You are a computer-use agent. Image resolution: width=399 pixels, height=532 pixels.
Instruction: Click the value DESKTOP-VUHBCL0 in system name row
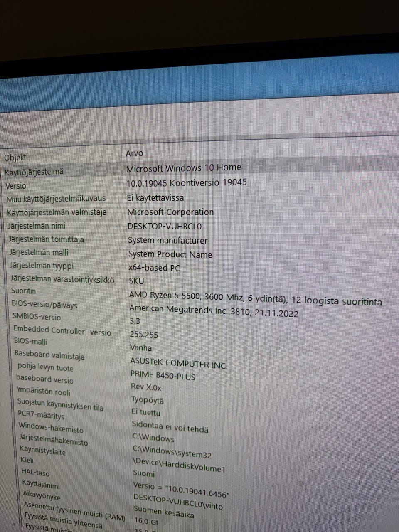coord(165,227)
